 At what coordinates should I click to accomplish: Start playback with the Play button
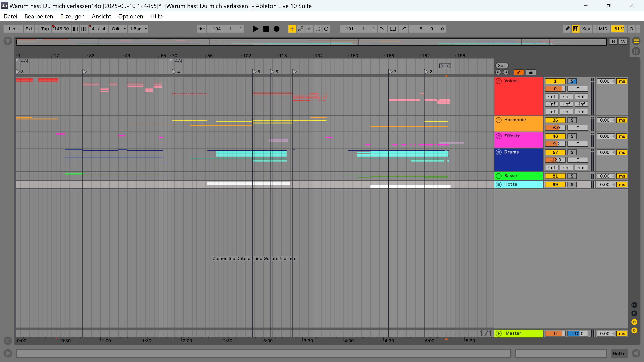click(255, 29)
